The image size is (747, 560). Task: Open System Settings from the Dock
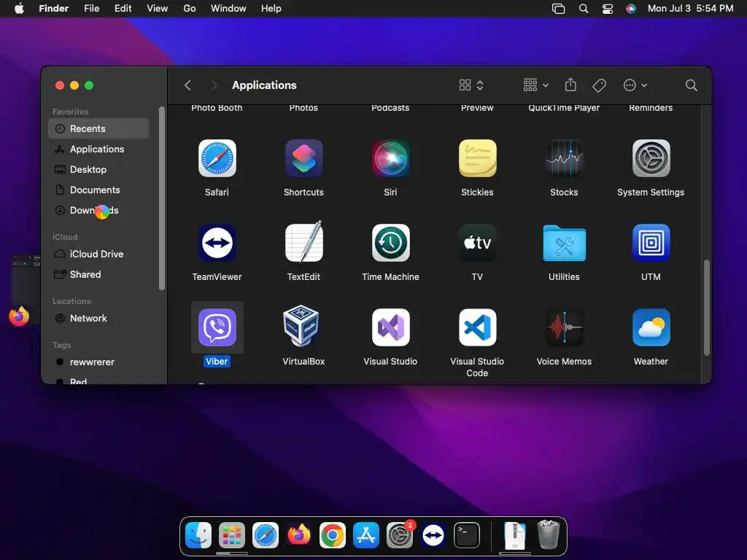point(400,535)
